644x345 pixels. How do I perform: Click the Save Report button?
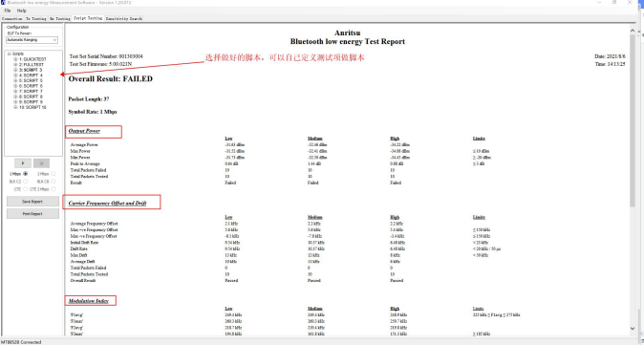pos(32,202)
